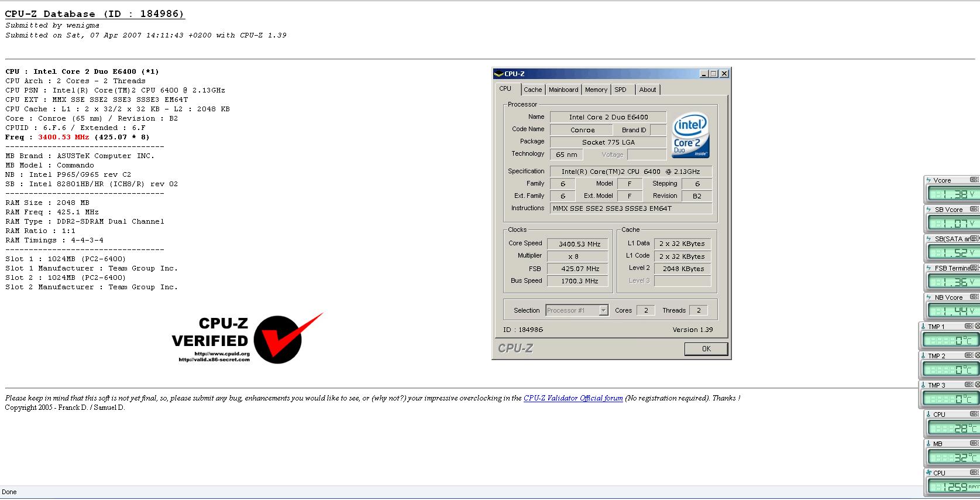
Task: Open the MB monitor settings icon
Action: 974,443
